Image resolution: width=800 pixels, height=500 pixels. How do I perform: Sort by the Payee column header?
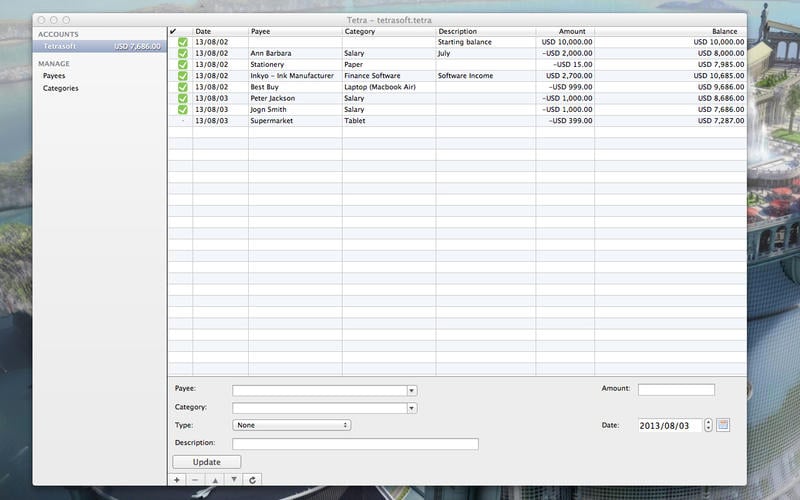(295, 32)
